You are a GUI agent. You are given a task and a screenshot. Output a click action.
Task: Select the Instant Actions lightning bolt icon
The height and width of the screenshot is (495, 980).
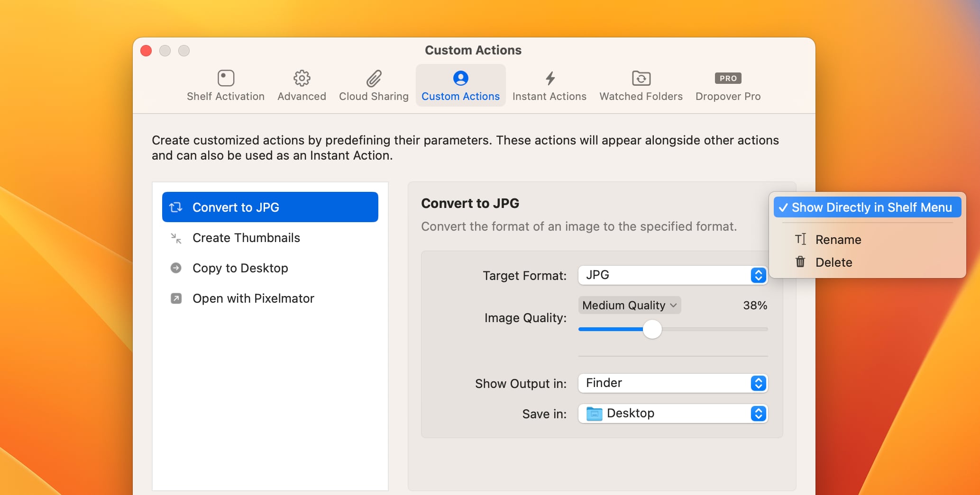550,78
